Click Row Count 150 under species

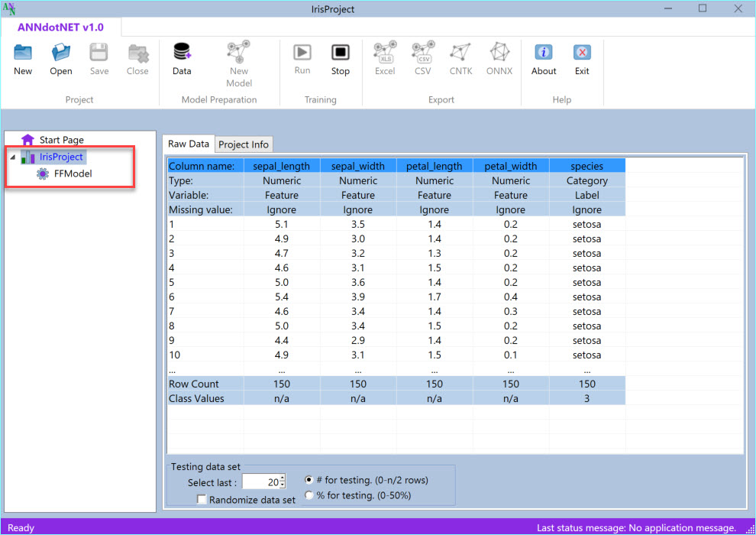coord(586,384)
